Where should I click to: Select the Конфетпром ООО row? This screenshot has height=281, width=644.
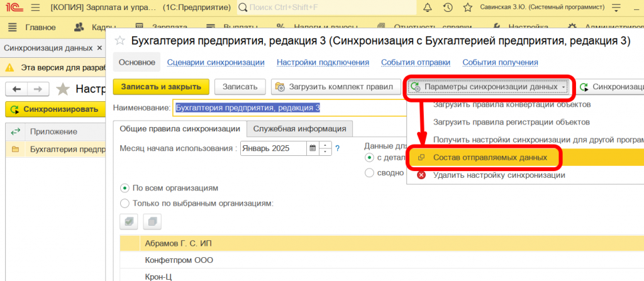click(x=382, y=260)
